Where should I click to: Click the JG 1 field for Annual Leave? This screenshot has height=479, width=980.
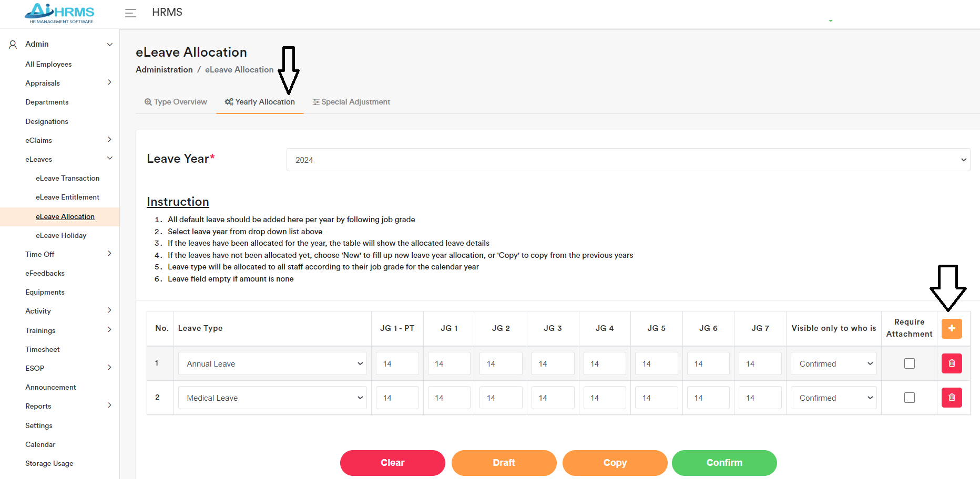[448, 363]
